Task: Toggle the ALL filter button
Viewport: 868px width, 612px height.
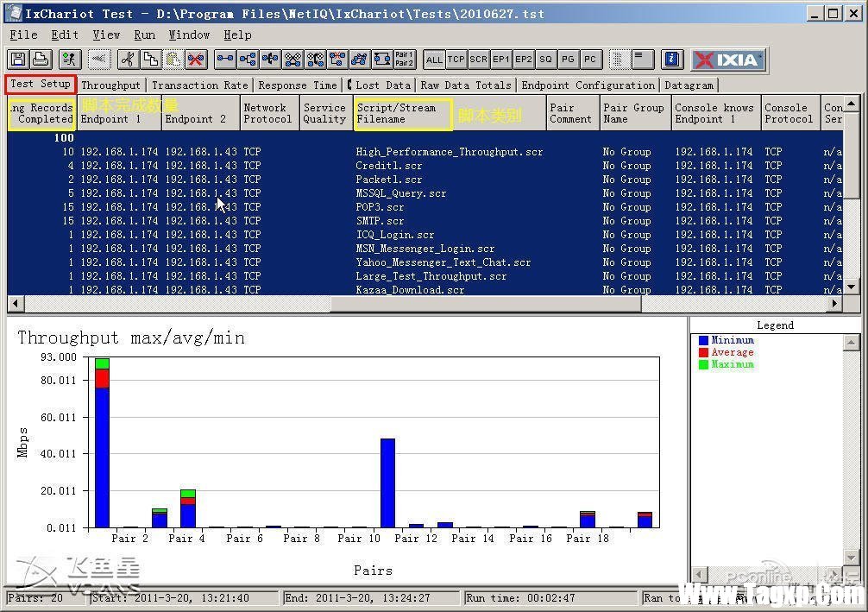Action: tap(434, 60)
